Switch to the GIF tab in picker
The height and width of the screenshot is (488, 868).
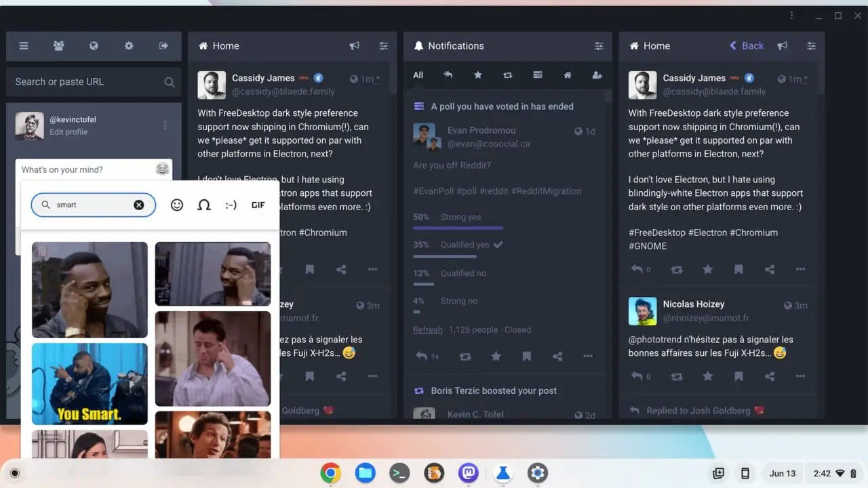[x=258, y=205]
